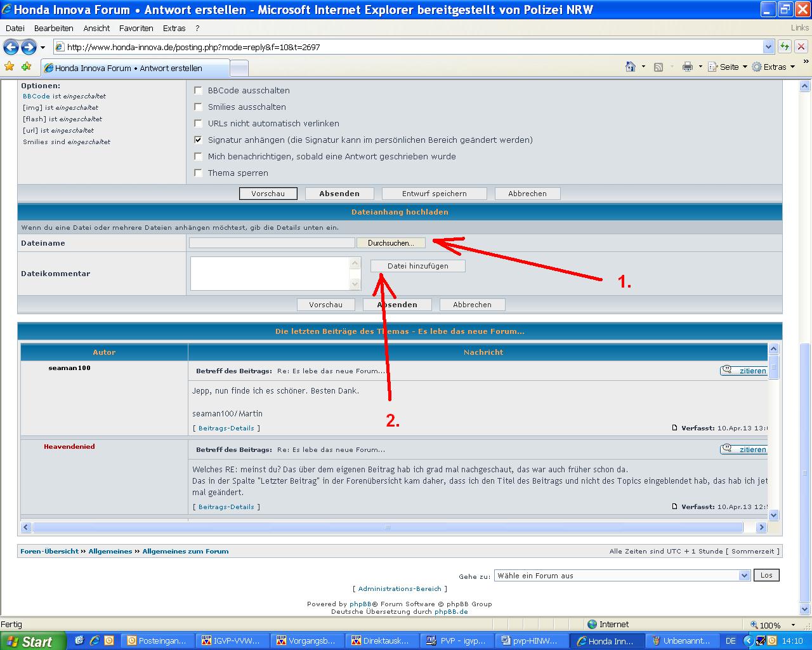The width and height of the screenshot is (812, 650).
Task: Click the refresh page icon
Action: point(785,46)
